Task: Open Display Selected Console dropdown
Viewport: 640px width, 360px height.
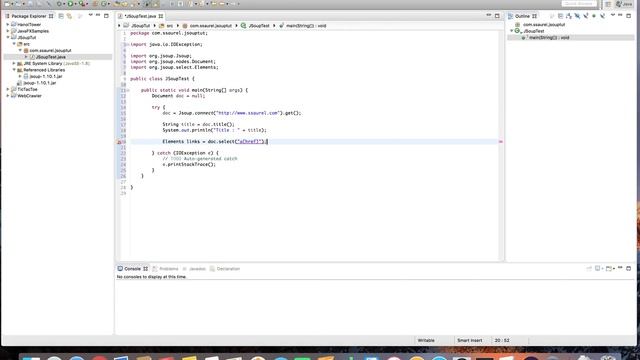Action: 602,269
